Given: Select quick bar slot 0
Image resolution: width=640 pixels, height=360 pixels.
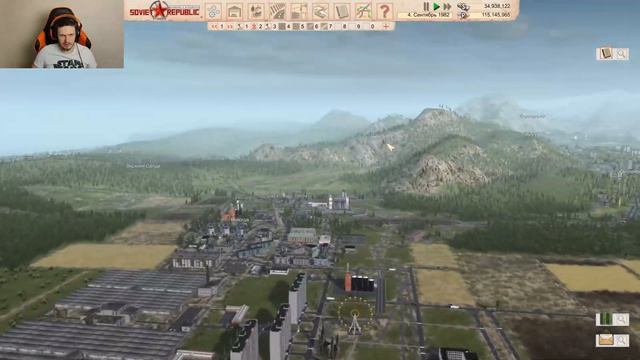Looking at the screenshot, I should click(x=372, y=27).
